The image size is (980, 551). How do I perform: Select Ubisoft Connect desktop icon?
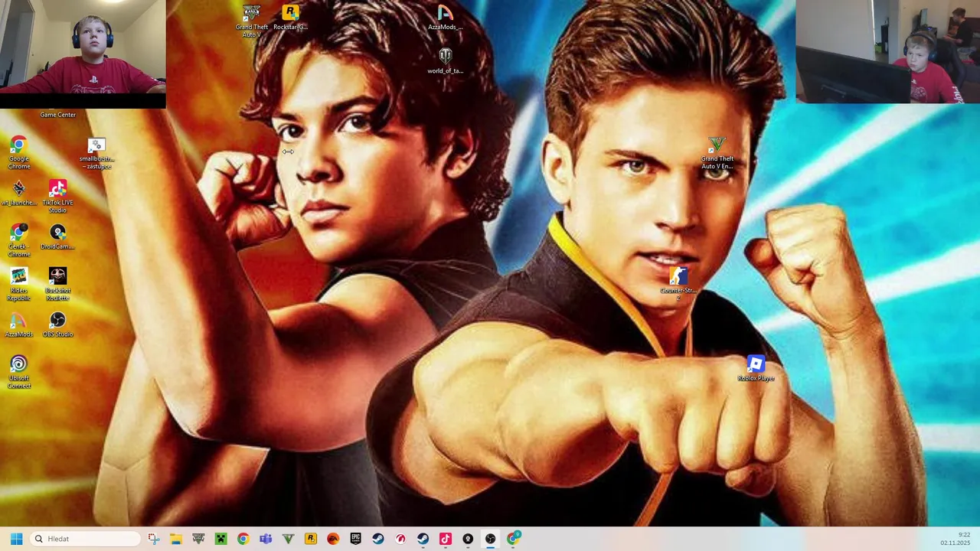pos(19,372)
